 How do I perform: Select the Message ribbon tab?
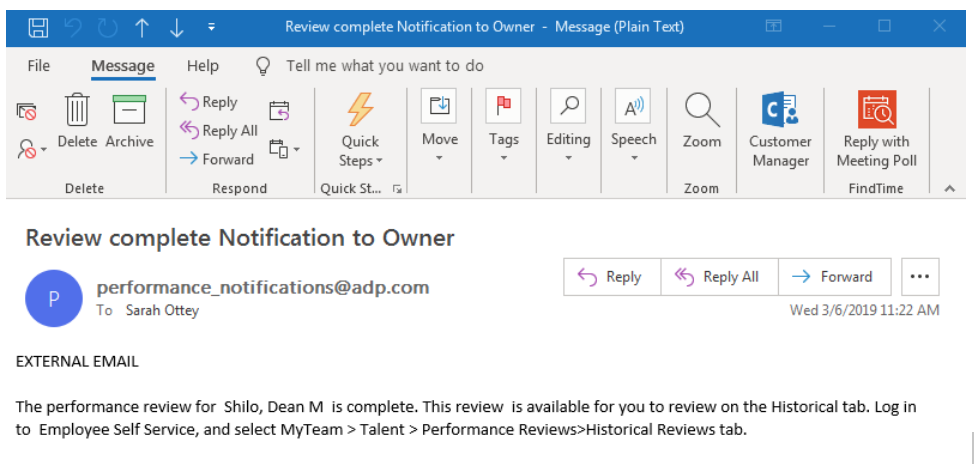pyautogui.click(x=123, y=66)
